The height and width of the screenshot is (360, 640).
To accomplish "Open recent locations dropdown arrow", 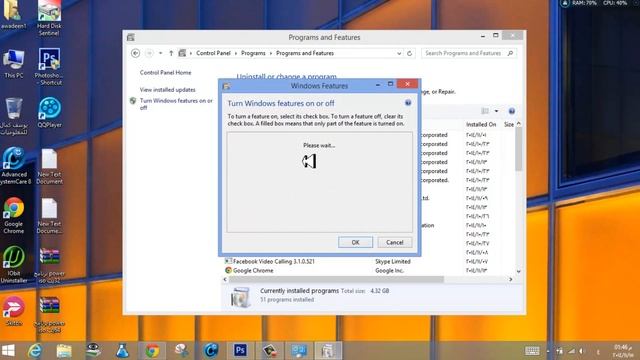I will [x=160, y=53].
